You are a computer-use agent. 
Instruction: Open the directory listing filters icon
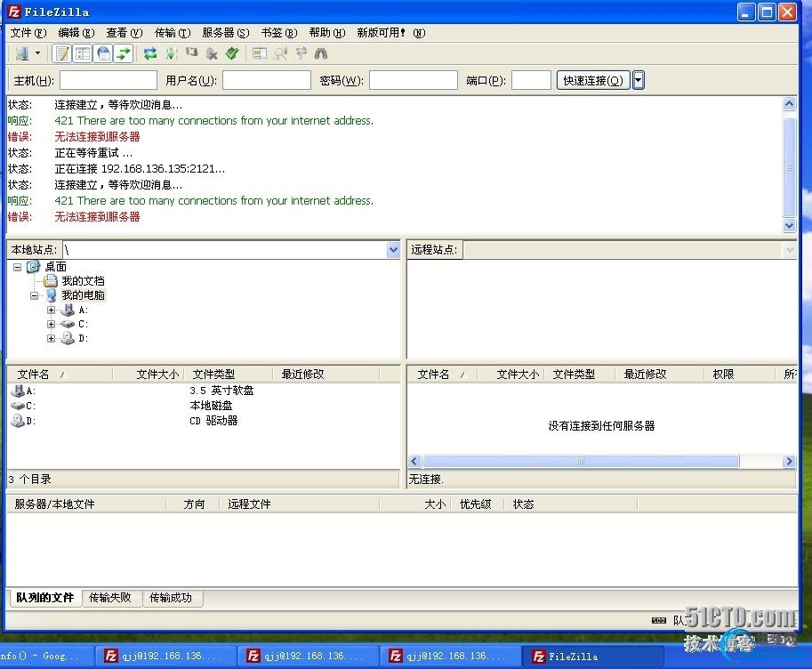[x=260, y=53]
